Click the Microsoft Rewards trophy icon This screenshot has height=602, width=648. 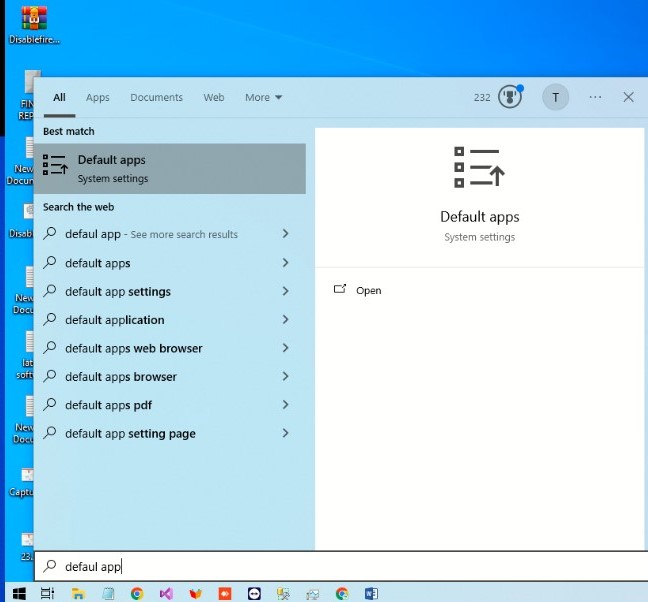coord(510,97)
